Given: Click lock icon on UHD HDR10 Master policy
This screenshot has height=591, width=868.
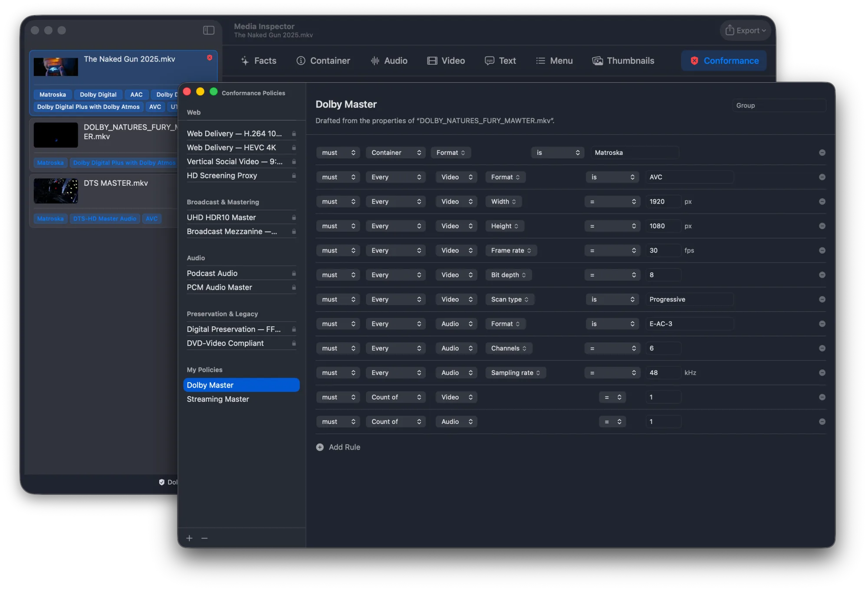Looking at the screenshot, I should click(x=294, y=217).
